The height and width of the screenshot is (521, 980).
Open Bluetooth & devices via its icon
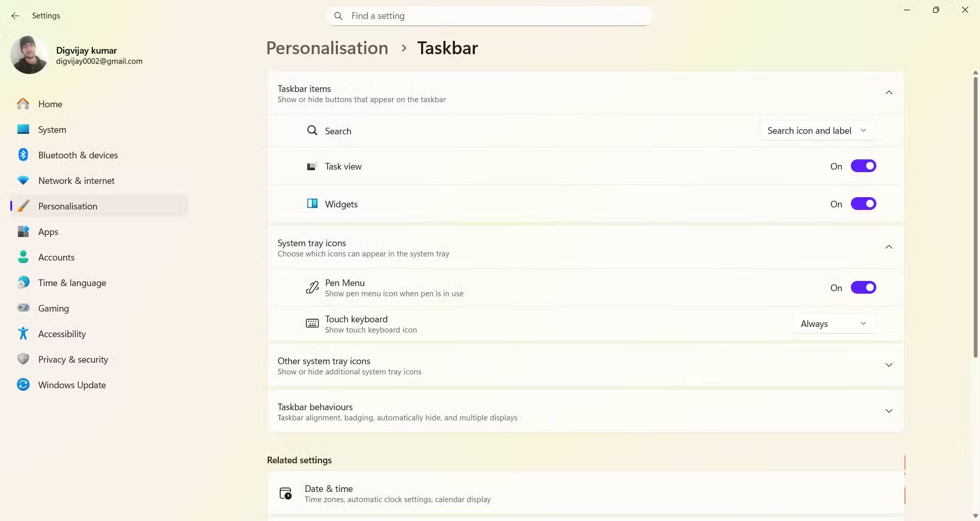click(x=23, y=155)
